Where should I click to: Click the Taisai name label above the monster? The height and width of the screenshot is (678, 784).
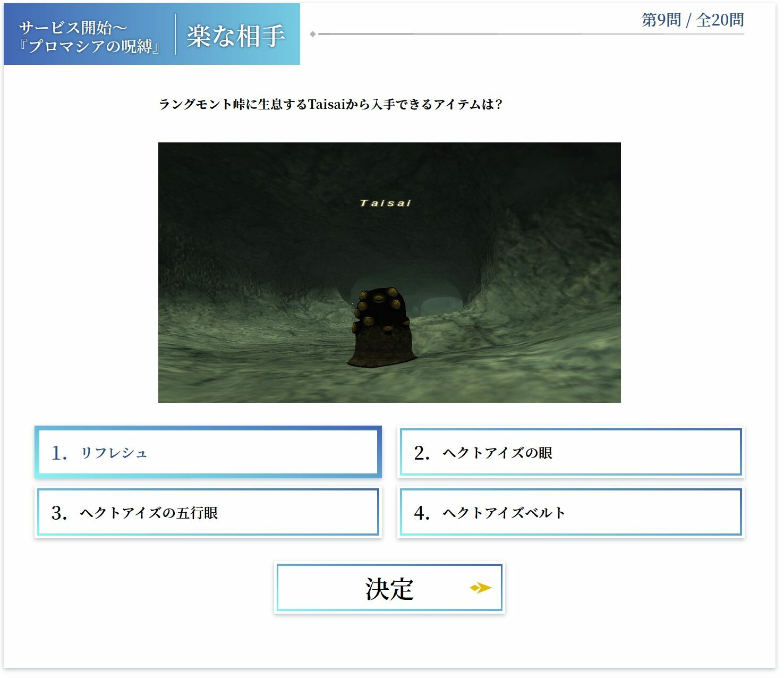pyautogui.click(x=386, y=203)
